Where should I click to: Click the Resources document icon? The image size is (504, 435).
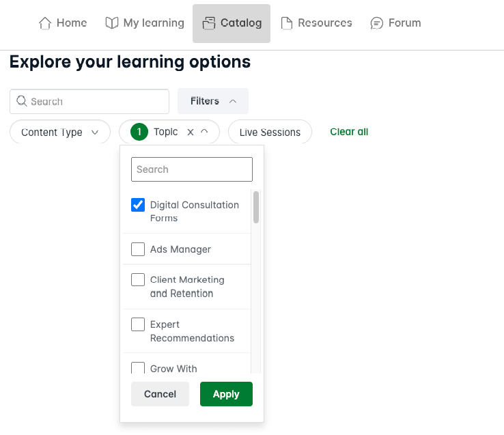pyautogui.click(x=287, y=23)
